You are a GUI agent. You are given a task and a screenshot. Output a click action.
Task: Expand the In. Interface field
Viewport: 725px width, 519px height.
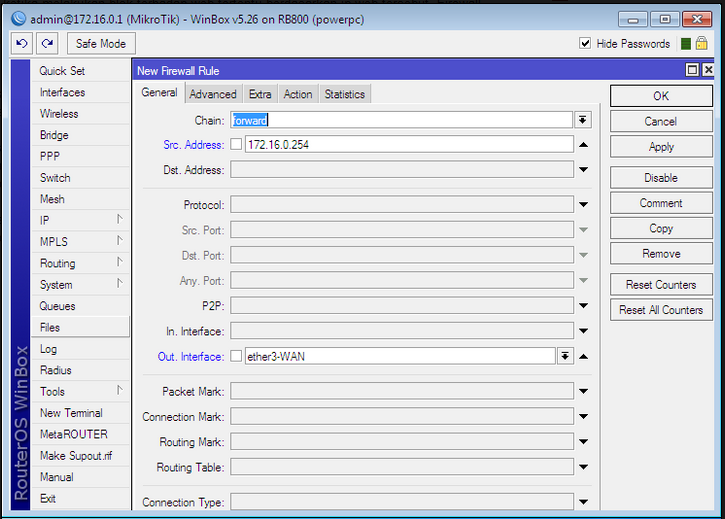coord(584,331)
